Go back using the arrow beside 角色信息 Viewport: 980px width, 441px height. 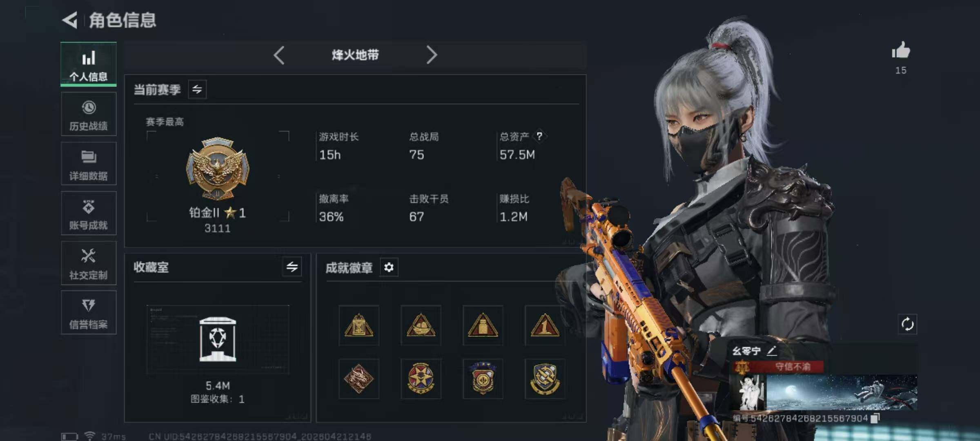pyautogui.click(x=70, y=20)
